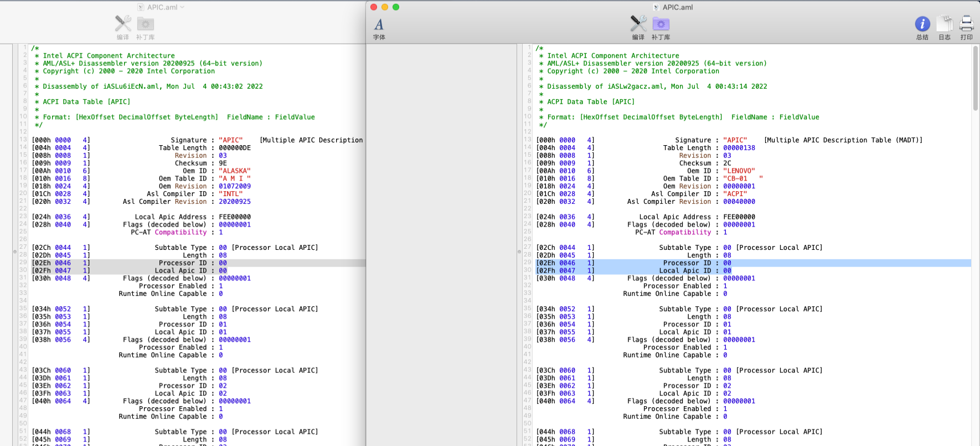This screenshot has height=446, width=980.
Task: Select the highlighted Processor ID line in the right editor
Action: coord(687,263)
